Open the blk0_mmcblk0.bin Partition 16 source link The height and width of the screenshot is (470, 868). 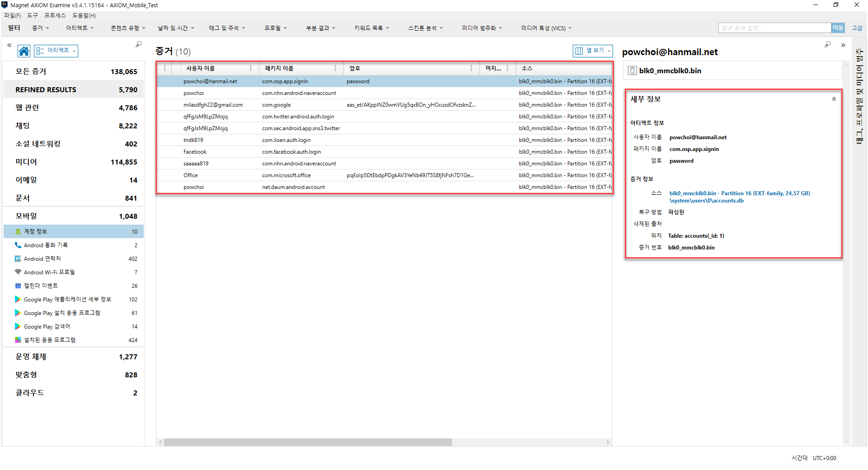(x=740, y=197)
